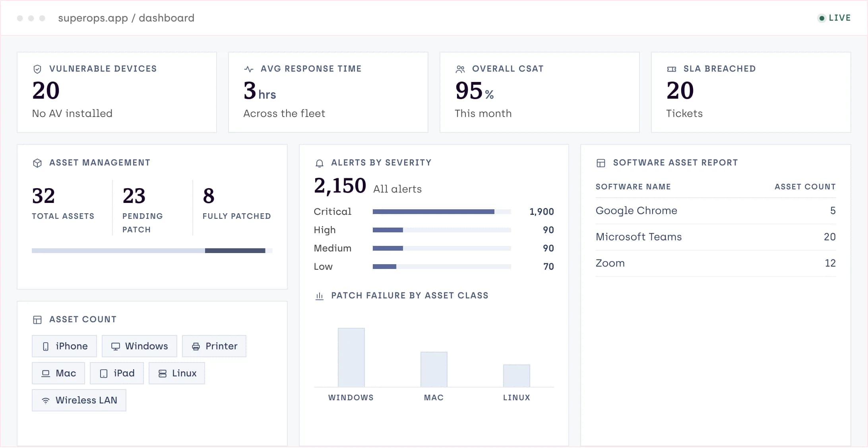Click the monitor icon inside the Windows chip

(x=116, y=347)
